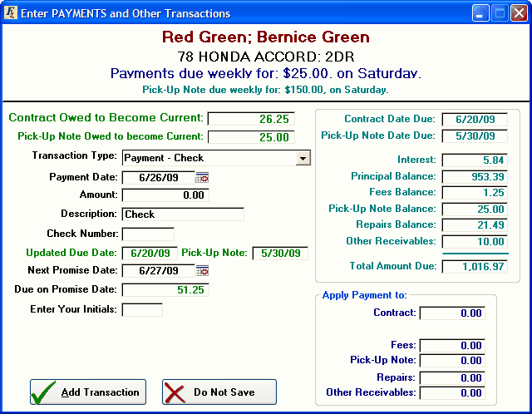
Task: Expand the Transaction Type dropdown
Action: point(303,158)
